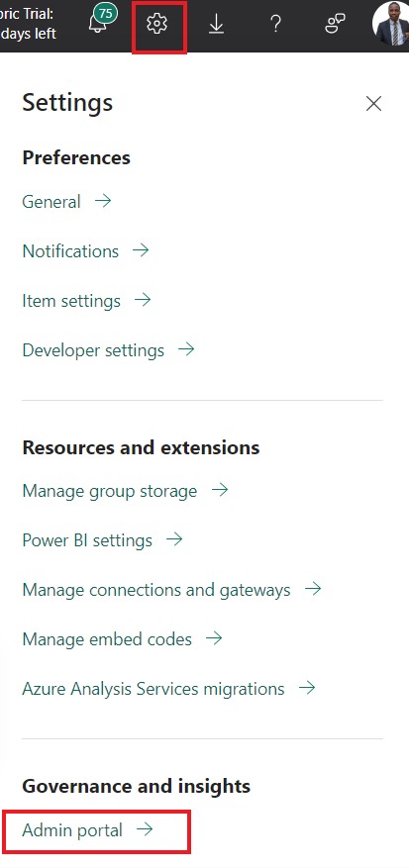Close the Settings panel

coord(373,104)
